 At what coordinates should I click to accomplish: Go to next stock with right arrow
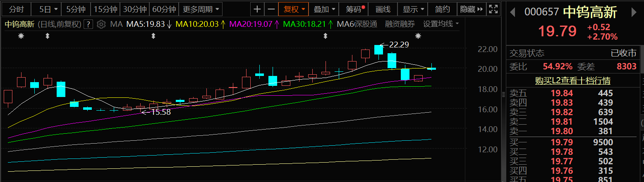pos(632,12)
